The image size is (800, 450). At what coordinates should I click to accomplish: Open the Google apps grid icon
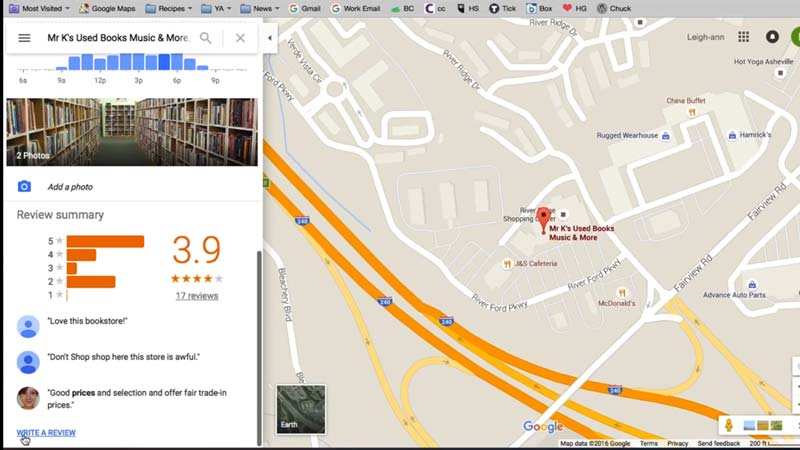coord(743,37)
